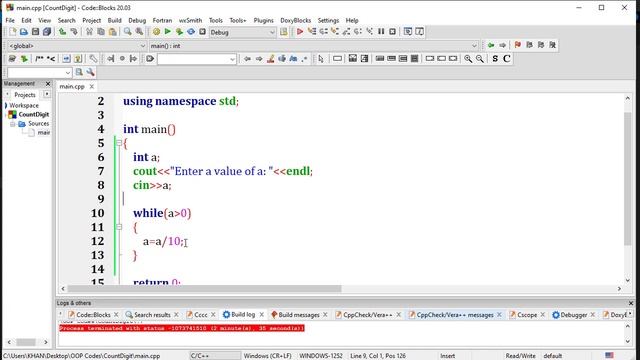
Task: Click the highlight marker pen icon
Action: point(270,59)
